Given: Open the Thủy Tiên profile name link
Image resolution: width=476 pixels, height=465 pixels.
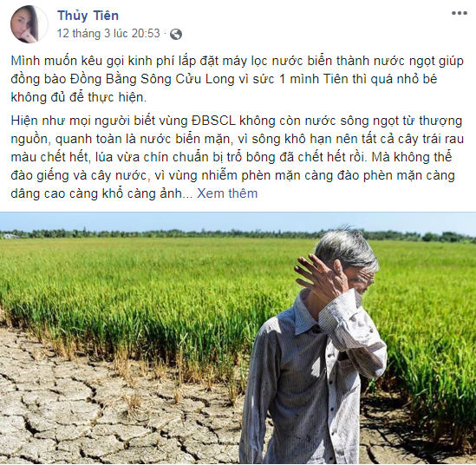Looking at the screenshot, I should [88, 16].
